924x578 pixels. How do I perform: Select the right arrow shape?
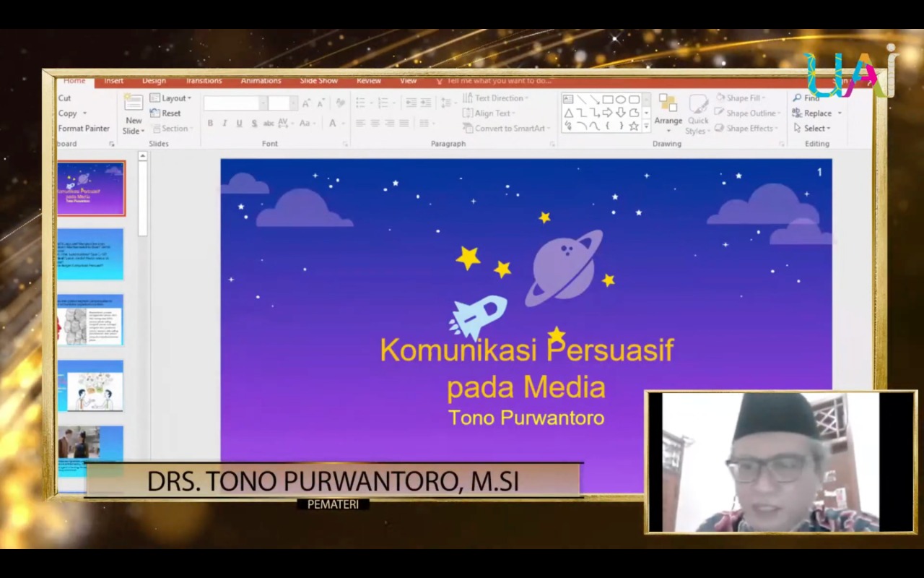608,113
